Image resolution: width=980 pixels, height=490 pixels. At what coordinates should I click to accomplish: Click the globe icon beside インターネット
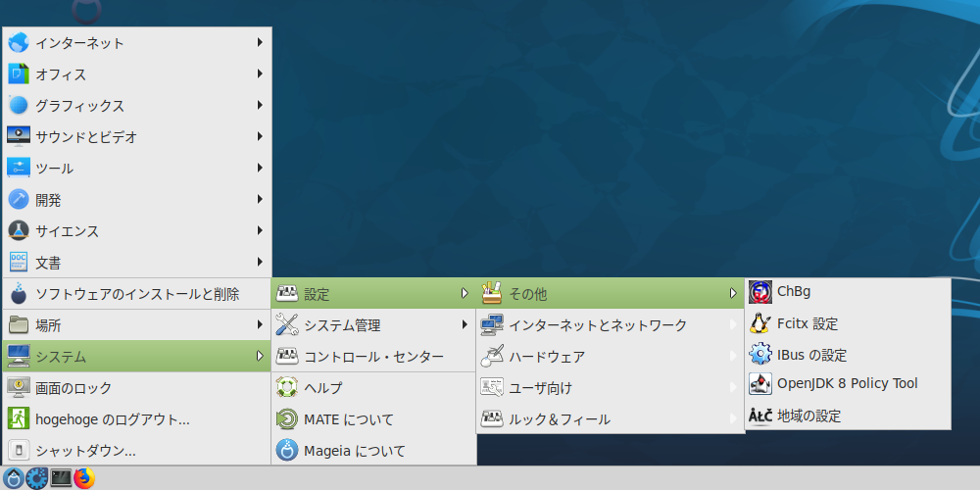tap(18, 42)
